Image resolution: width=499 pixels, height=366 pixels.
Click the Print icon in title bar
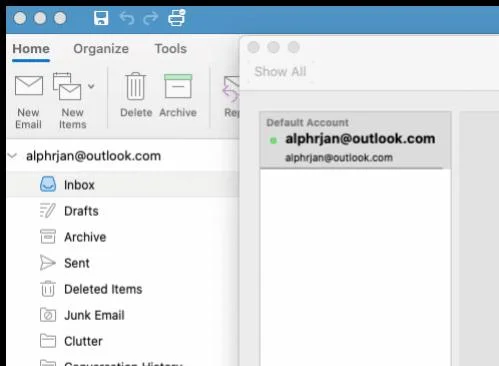pyautogui.click(x=176, y=17)
